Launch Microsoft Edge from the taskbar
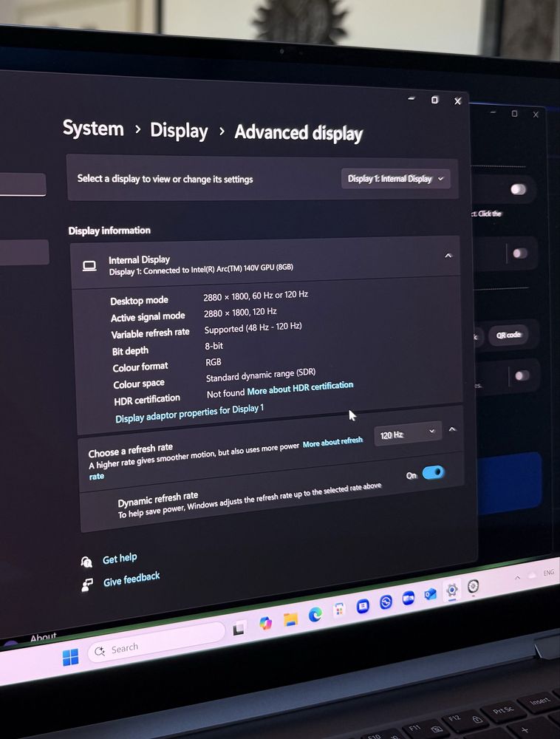Image resolution: width=560 pixels, height=739 pixels. tap(315, 614)
